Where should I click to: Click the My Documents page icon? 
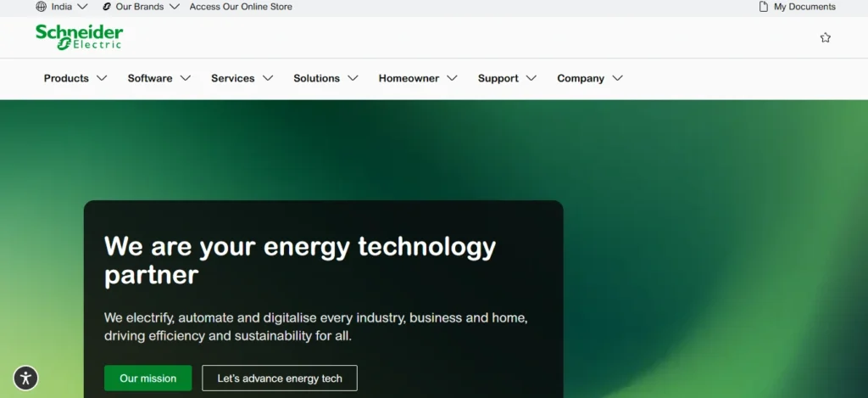764,7
